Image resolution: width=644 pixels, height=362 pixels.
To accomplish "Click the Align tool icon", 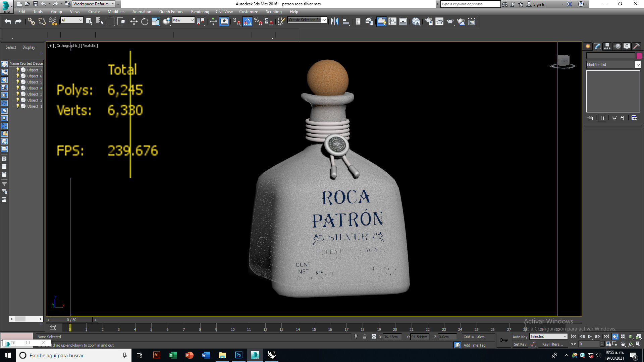I will click(345, 21).
